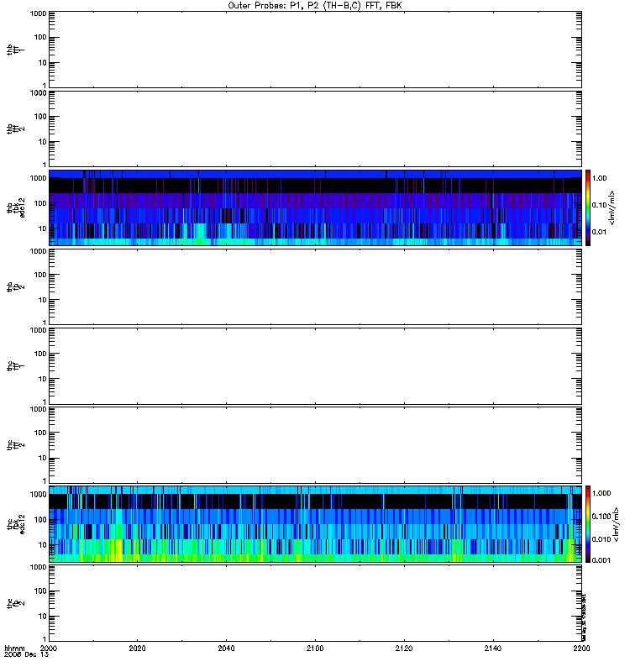Click the empty thb fff 1 panel
The image size is (630, 672).
(x=315, y=50)
